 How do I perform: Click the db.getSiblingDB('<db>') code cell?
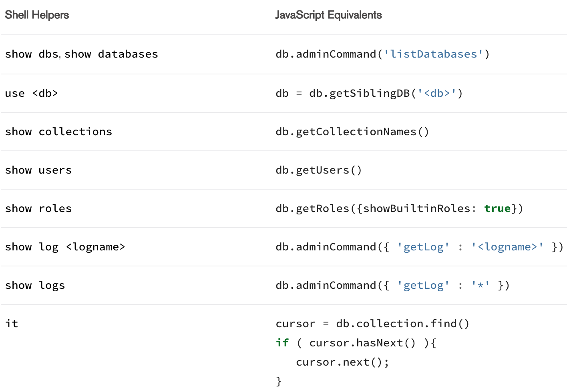tap(369, 94)
